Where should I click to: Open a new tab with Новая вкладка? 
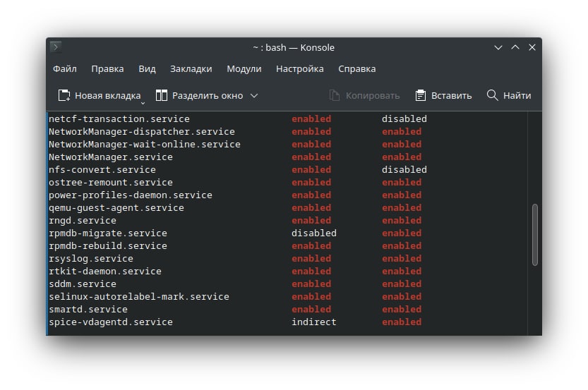click(99, 95)
